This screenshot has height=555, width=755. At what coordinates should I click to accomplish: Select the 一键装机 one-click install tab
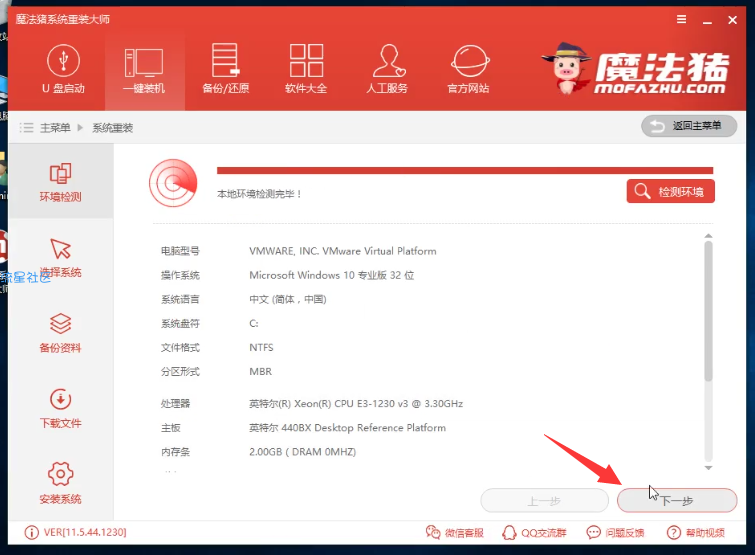(x=144, y=70)
